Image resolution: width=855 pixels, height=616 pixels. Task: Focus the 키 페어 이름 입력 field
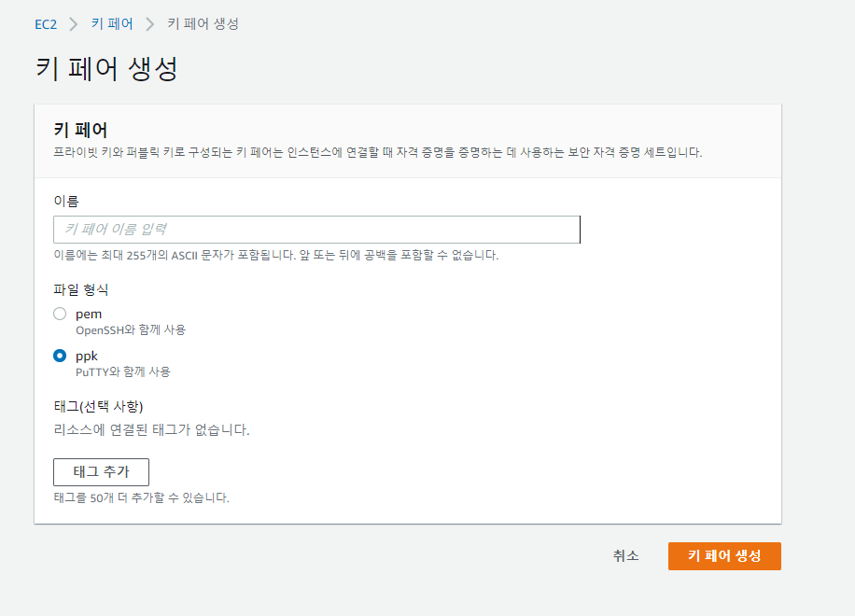pos(316,230)
